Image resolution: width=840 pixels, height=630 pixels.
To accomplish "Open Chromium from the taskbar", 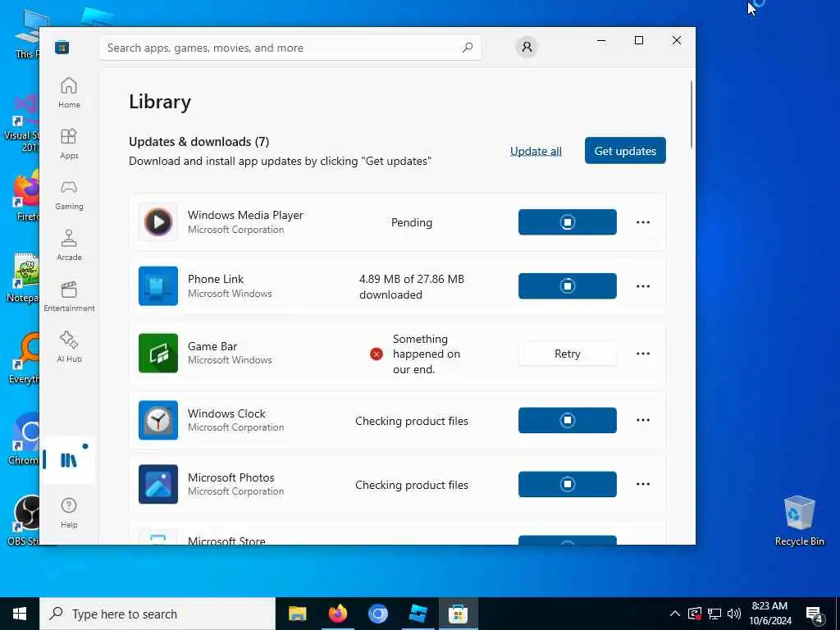I will 377,614.
